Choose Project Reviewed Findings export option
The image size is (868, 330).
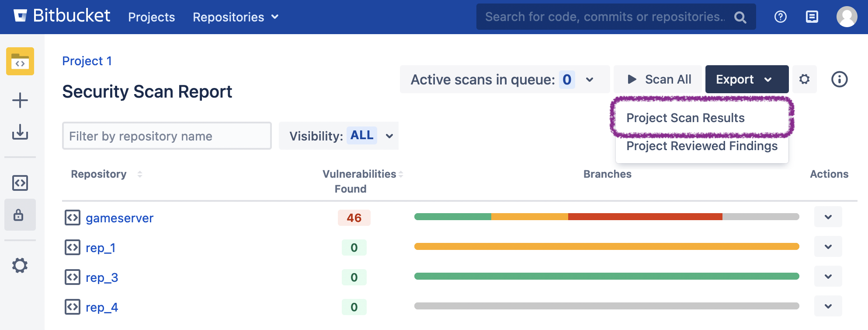701,146
